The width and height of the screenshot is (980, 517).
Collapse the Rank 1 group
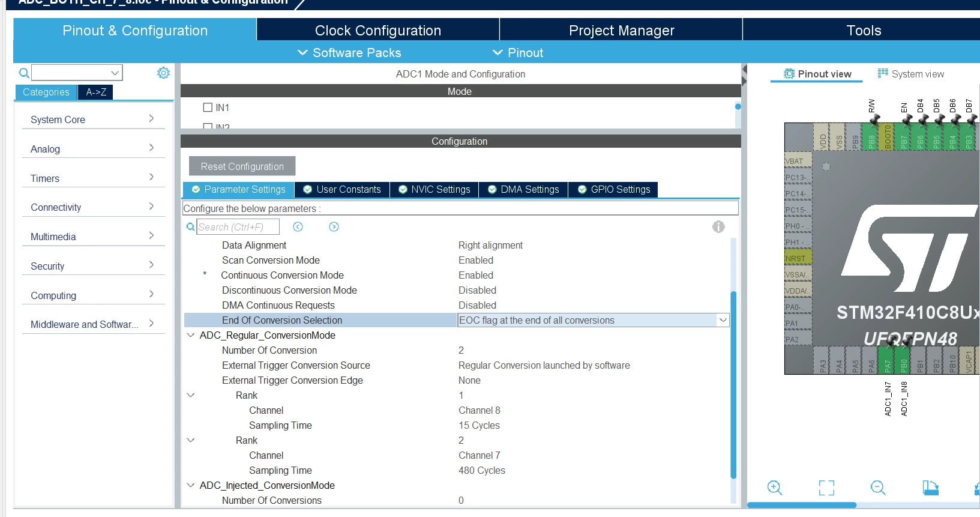tap(191, 395)
